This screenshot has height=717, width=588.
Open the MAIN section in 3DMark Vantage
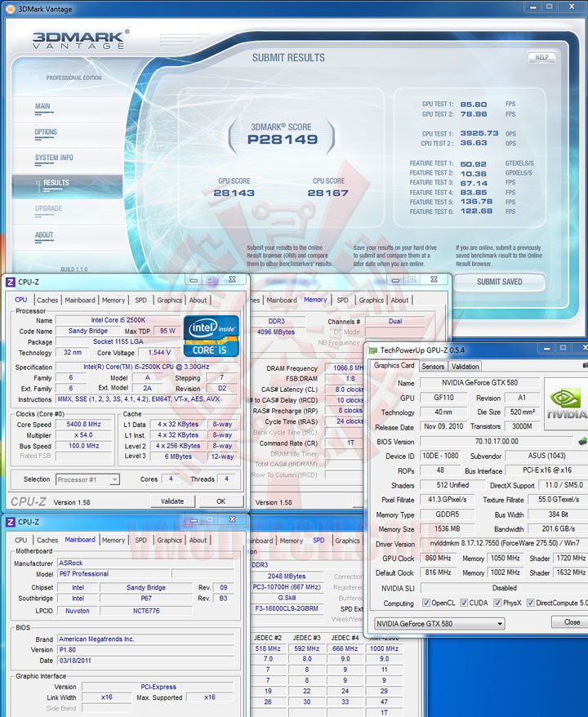43,106
